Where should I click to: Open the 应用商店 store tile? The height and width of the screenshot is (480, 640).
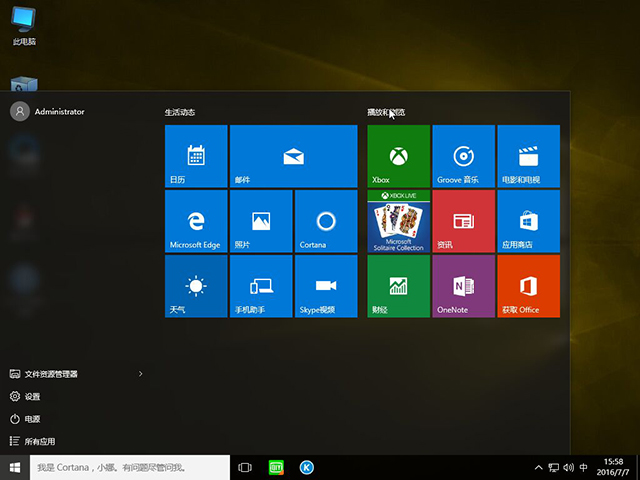528,221
